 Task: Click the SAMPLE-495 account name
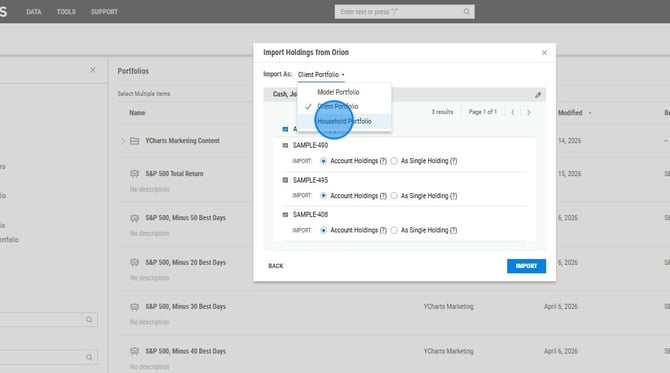click(x=310, y=180)
